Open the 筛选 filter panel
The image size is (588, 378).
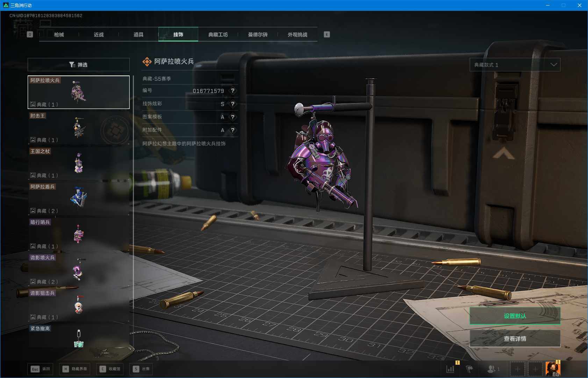[78, 65]
